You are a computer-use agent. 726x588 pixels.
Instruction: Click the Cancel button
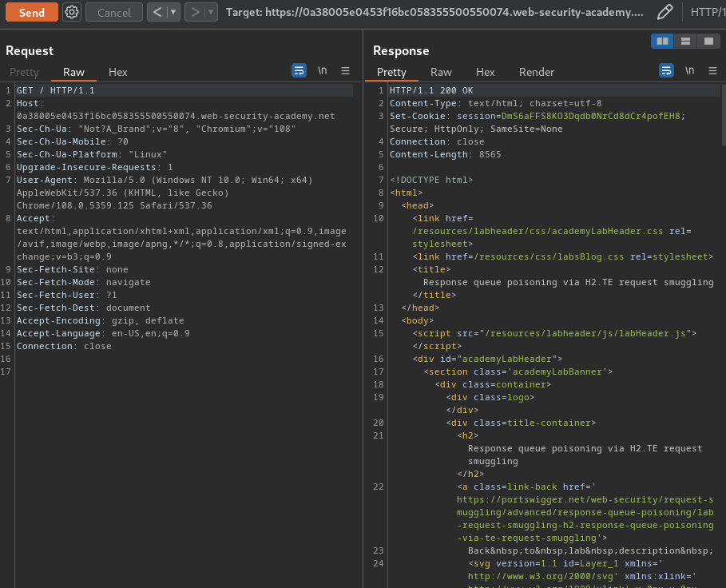(x=114, y=13)
